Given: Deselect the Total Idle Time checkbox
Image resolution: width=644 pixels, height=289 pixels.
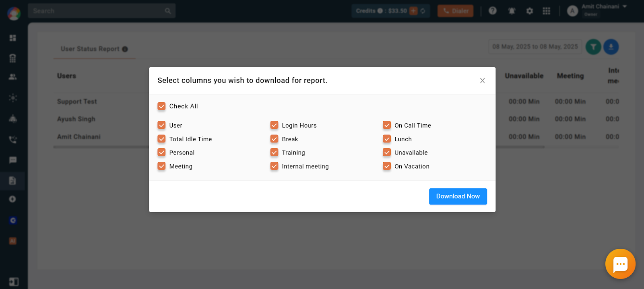Looking at the screenshot, I should (x=161, y=139).
